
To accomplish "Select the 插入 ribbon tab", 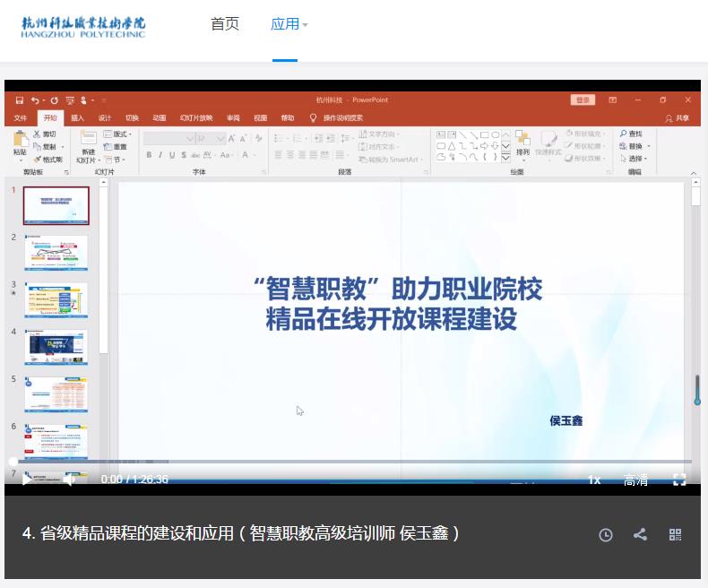I will [77, 117].
